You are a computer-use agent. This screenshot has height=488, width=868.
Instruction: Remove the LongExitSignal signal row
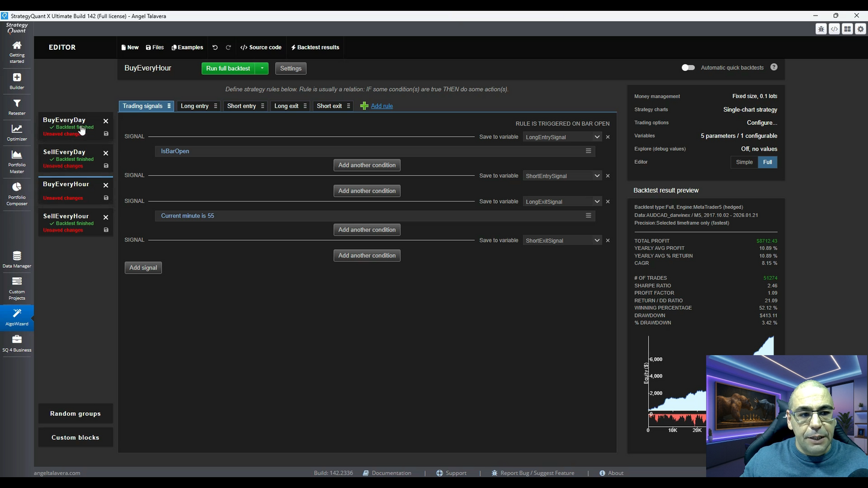click(608, 202)
